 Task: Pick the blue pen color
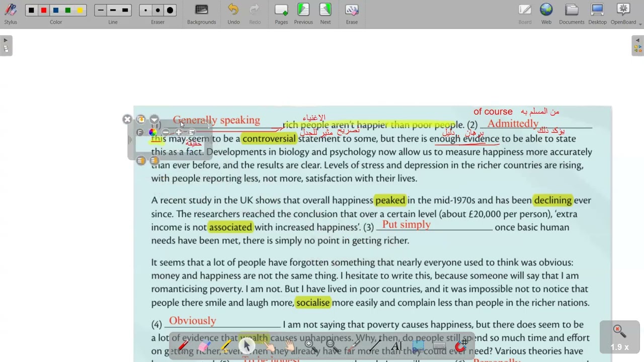tap(56, 10)
